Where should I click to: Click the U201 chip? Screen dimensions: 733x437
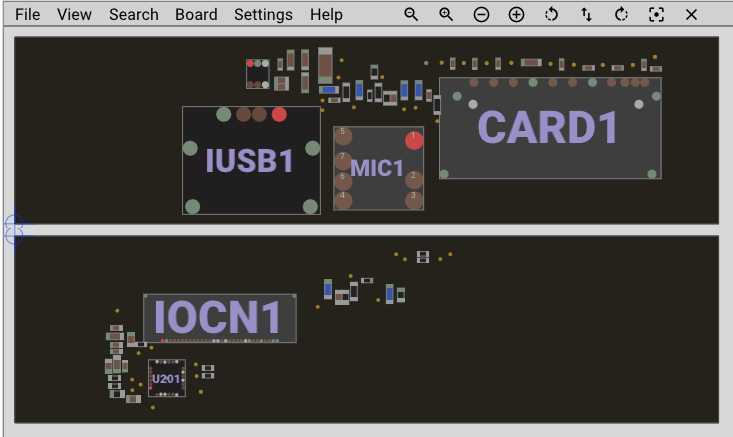click(166, 378)
